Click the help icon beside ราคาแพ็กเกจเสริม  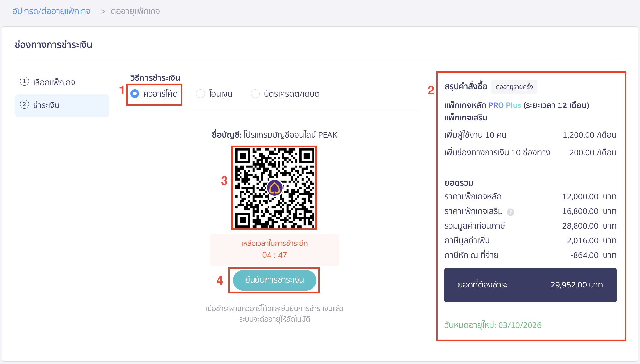510,212
